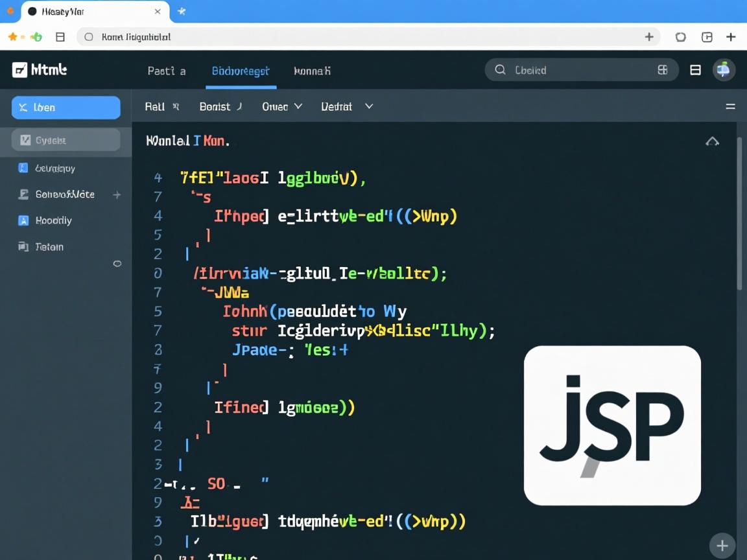The height and width of the screenshot is (560, 747).
Task: Click the plus icon beside 'GeneraMate'
Action: [117, 194]
